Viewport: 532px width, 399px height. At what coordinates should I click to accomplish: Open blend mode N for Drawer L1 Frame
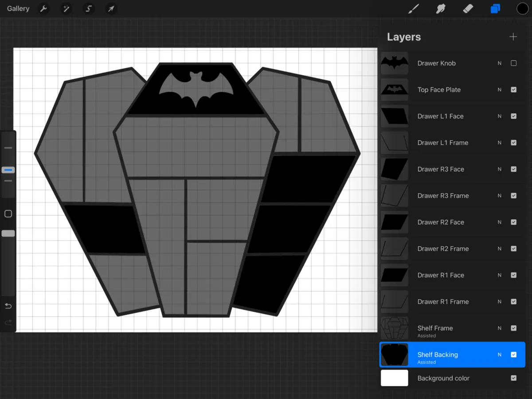point(500,143)
